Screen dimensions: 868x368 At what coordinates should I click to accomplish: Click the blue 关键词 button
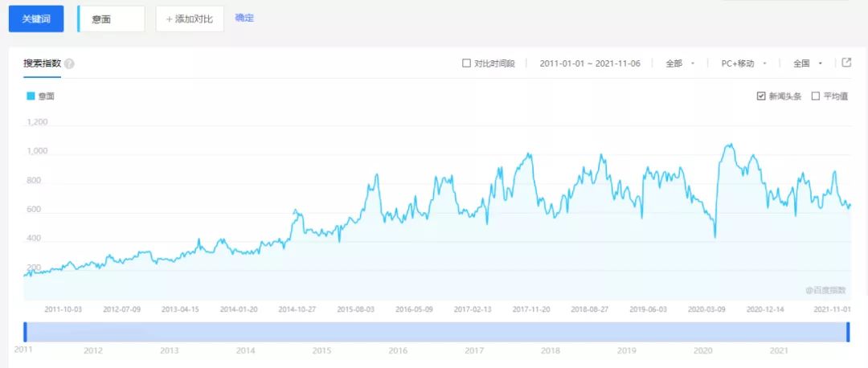36,19
